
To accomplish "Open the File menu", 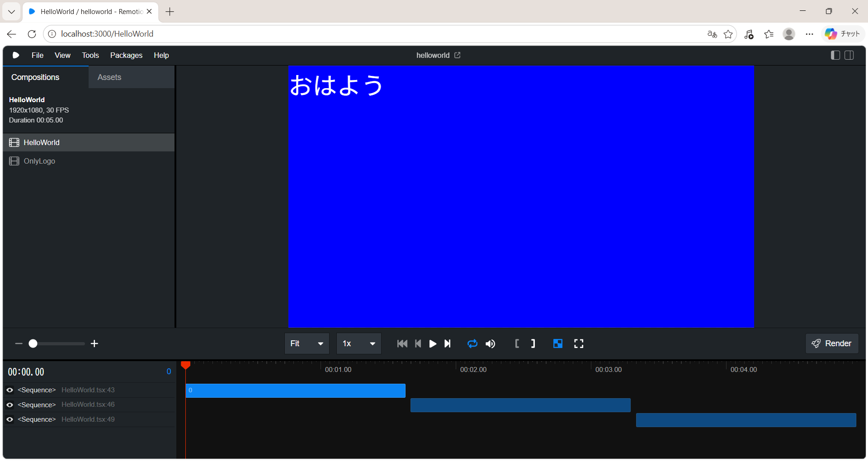I will pos(38,55).
